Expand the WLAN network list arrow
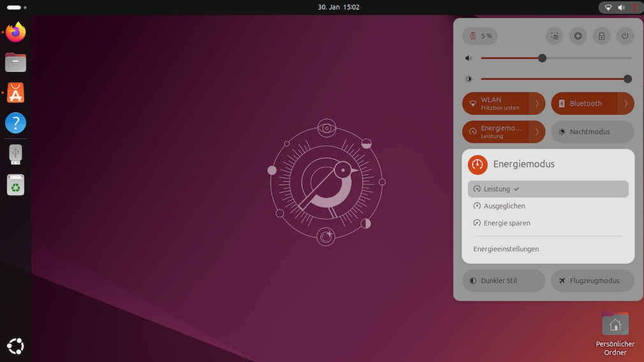Viewport: 644px width, 362px height. [537, 103]
